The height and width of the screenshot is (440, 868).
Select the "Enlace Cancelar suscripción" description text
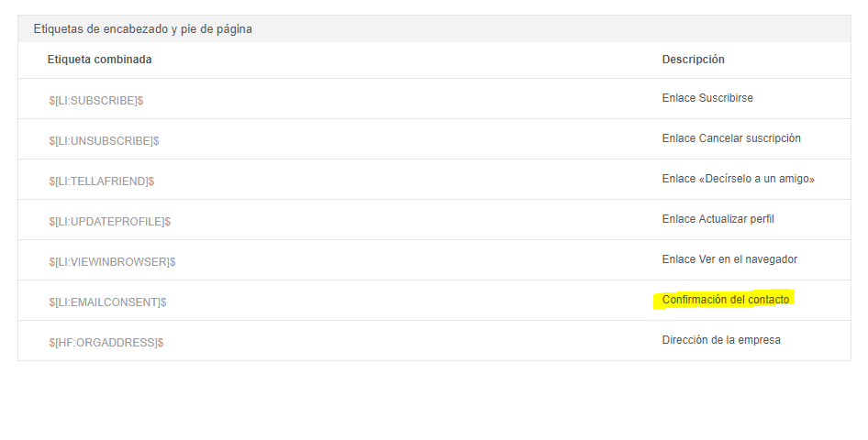click(x=731, y=138)
